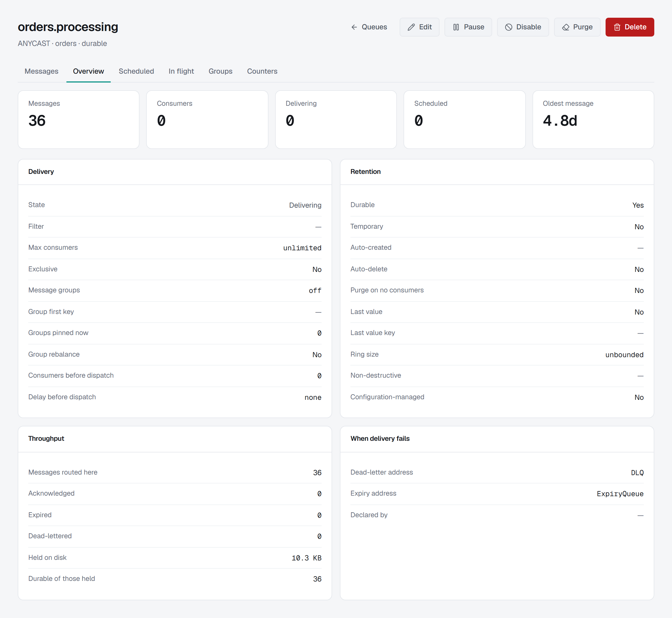Screen dimensions: 672x618
Task: Click the Held on disk value '10.3 KB'
Action: tap(306, 558)
